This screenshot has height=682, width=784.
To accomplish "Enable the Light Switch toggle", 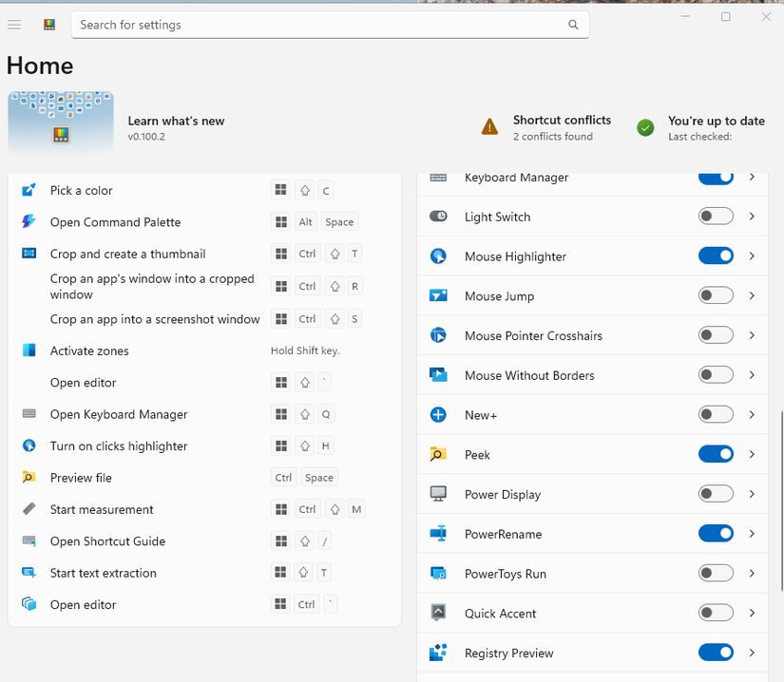I will tap(716, 216).
